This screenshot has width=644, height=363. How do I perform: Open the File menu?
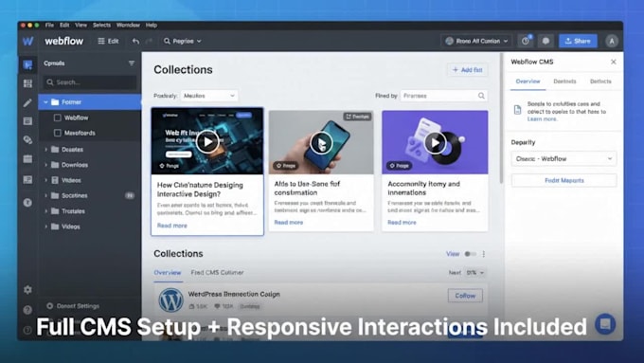click(49, 25)
